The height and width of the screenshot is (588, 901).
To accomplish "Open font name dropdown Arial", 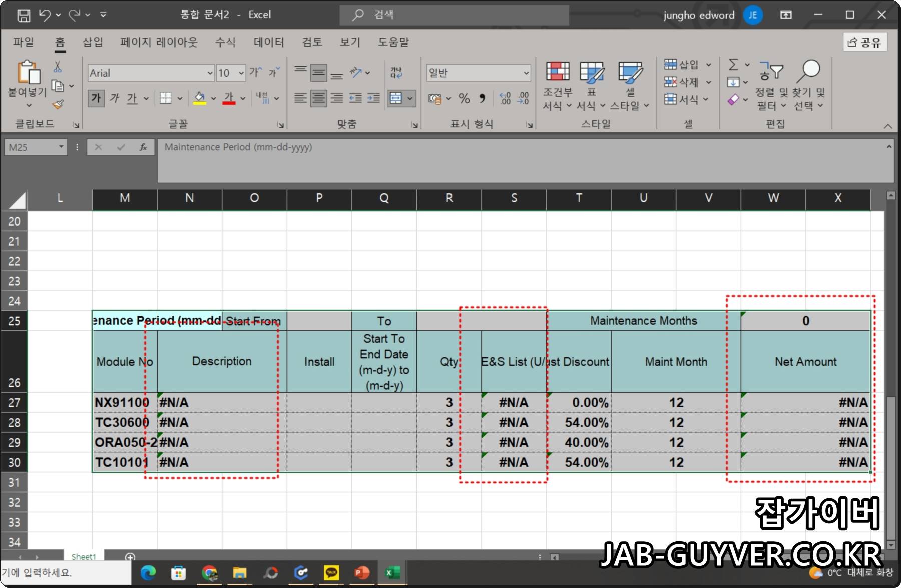I will pyautogui.click(x=210, y=73).
